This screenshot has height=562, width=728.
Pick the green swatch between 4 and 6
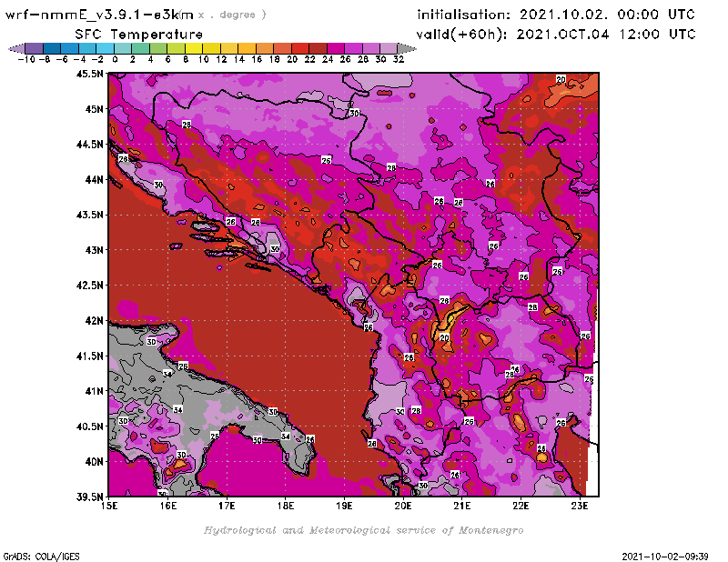pyautogui.click(x=157, y=48)
